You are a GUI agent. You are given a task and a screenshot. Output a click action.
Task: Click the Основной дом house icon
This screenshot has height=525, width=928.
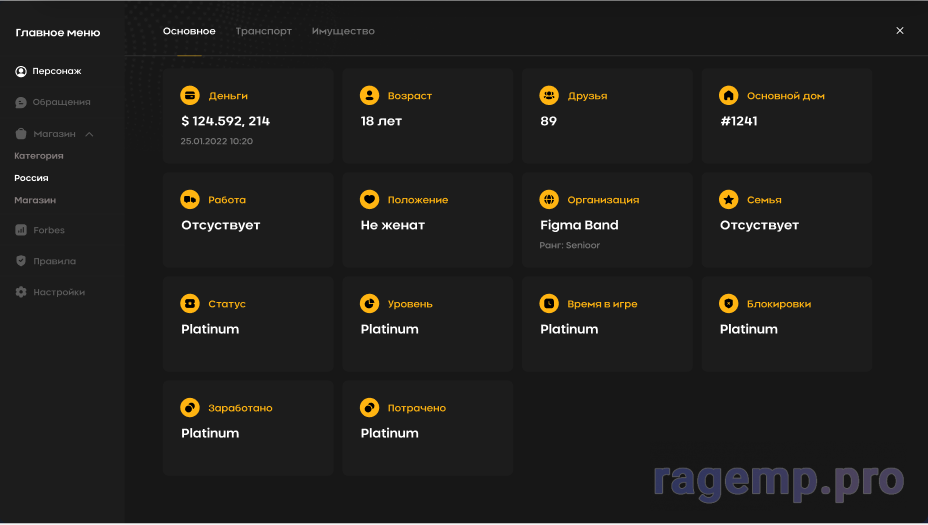pos(729,95)
